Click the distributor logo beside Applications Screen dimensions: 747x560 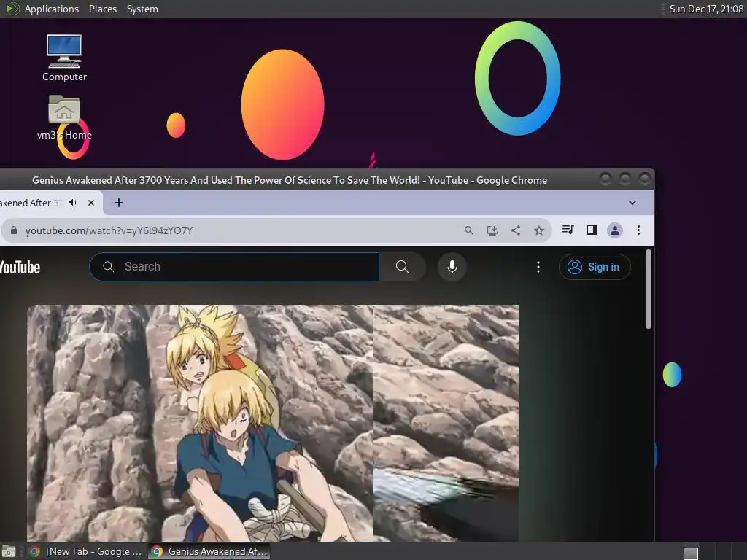tap(12, 9)
